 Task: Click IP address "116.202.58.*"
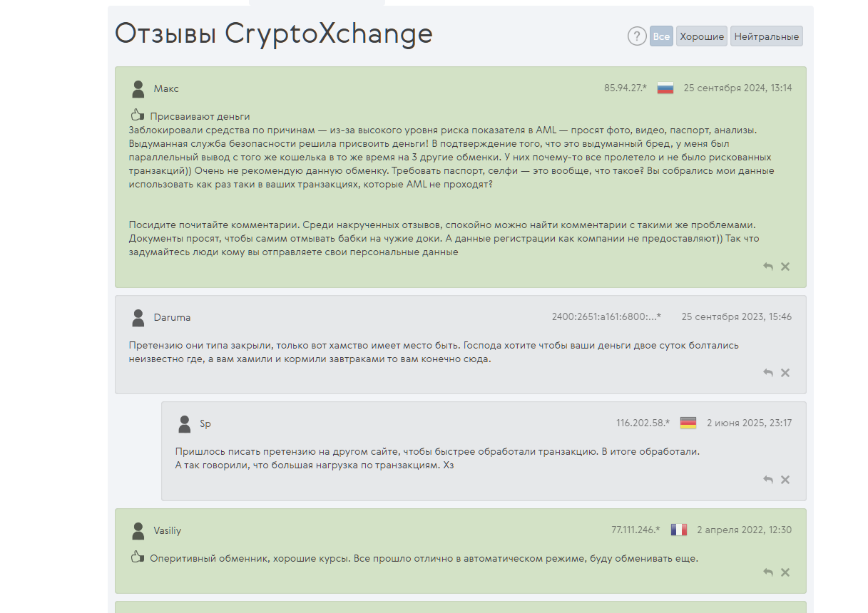[643, 423]
